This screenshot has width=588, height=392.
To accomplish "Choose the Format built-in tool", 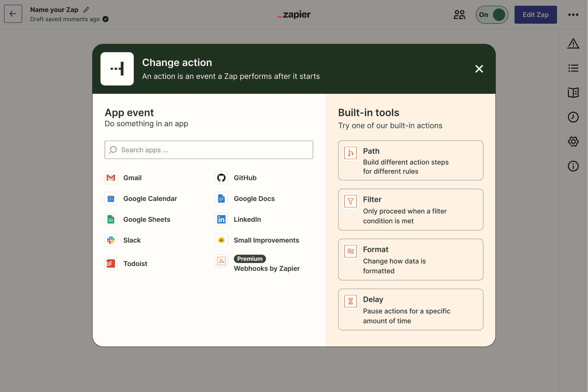I will [411, 260].
